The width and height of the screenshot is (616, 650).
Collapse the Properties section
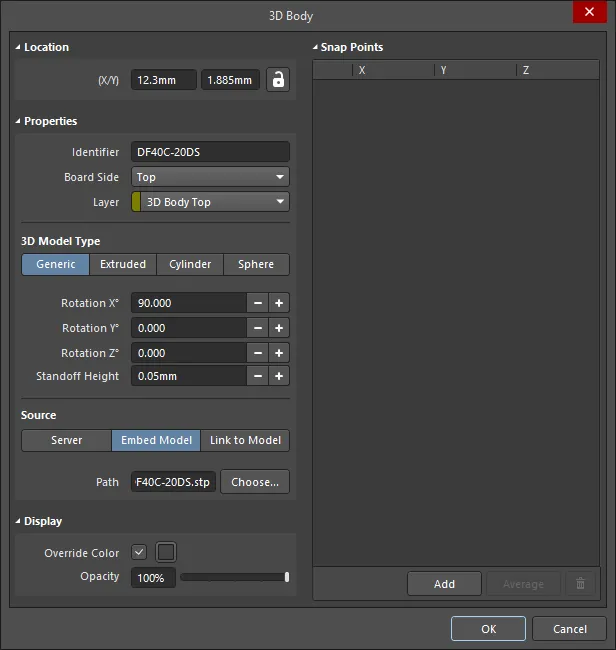tap(18, 121)
